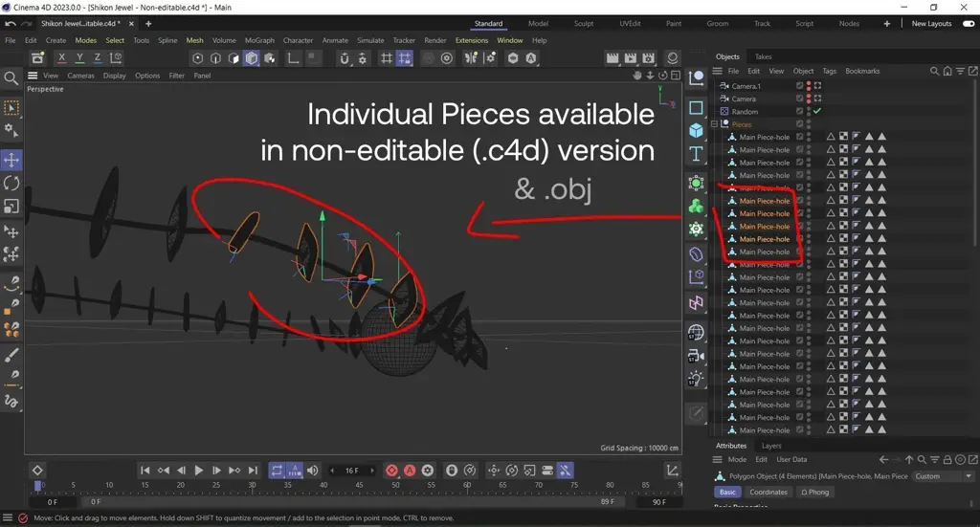Step current frame field up arrow

click(372, 471)
